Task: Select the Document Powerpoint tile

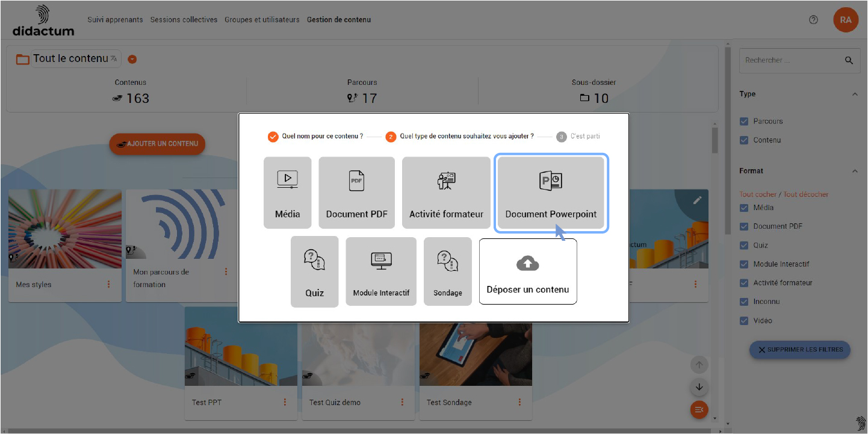Action: [x=551, y=193]
